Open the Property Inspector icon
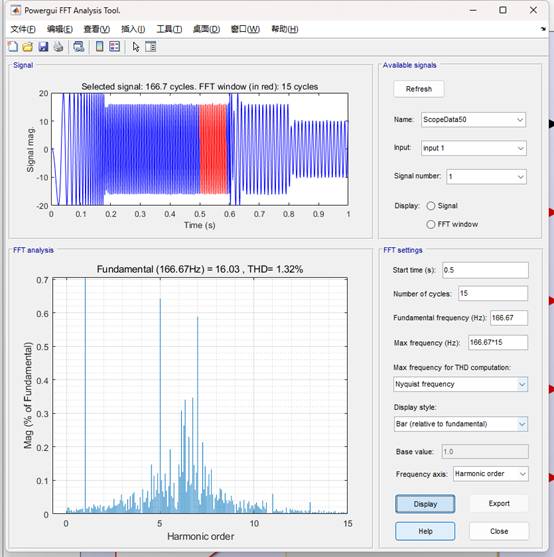The height and width of the screenshot is (557, 554). point(151,47)
